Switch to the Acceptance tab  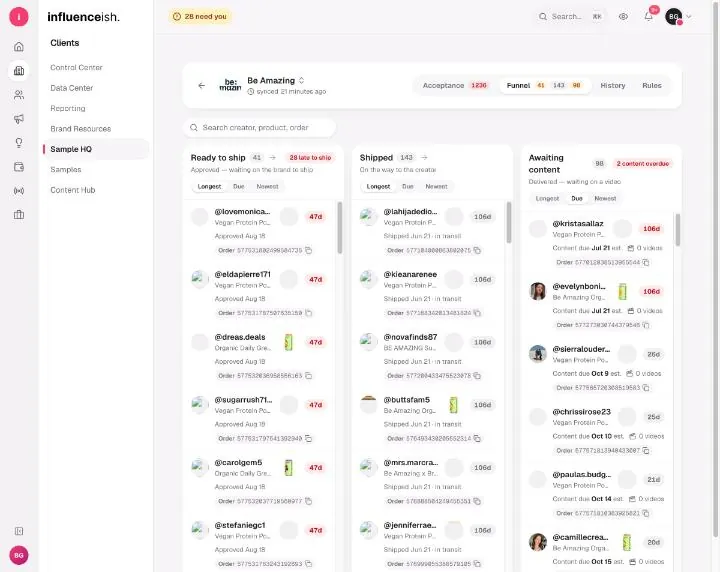click(455, 85)
